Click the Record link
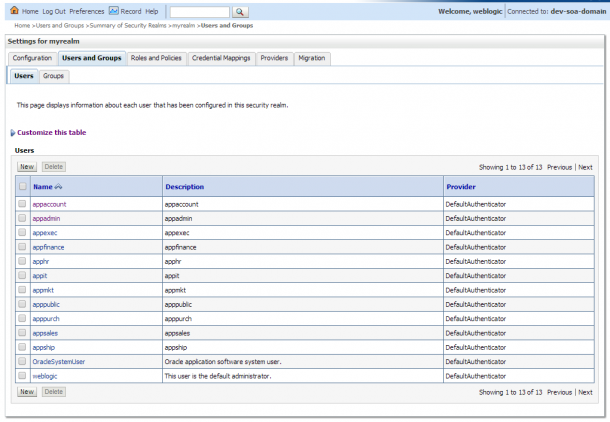610x422 pixels. (131, 12)
